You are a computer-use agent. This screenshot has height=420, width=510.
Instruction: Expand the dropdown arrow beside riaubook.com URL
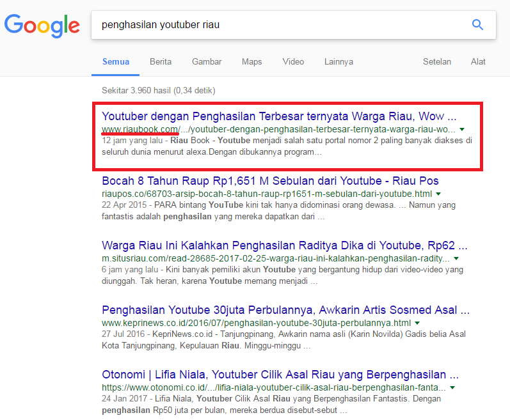(x=462, y=129)
